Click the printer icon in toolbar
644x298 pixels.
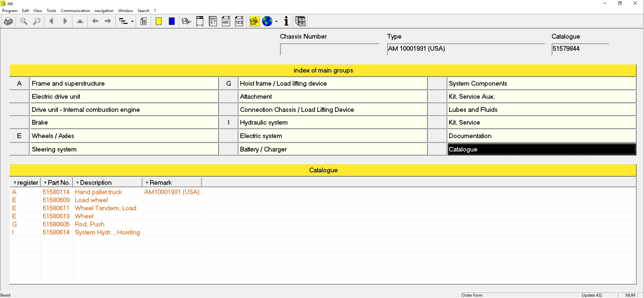(x=8, y=21)
